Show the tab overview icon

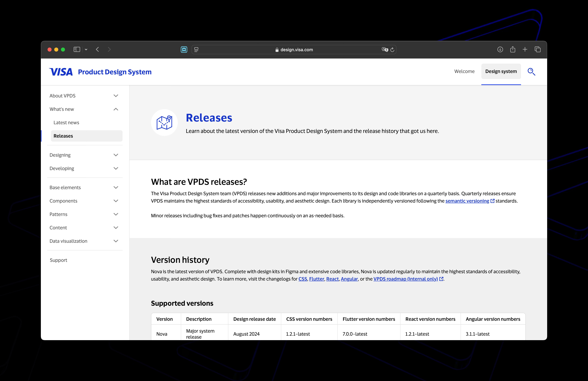(538, 49)
